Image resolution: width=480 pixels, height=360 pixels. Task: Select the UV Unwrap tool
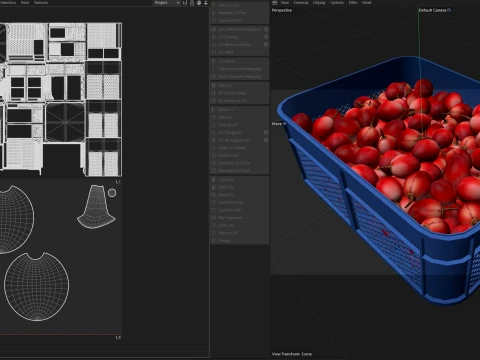tap(237, 37)
